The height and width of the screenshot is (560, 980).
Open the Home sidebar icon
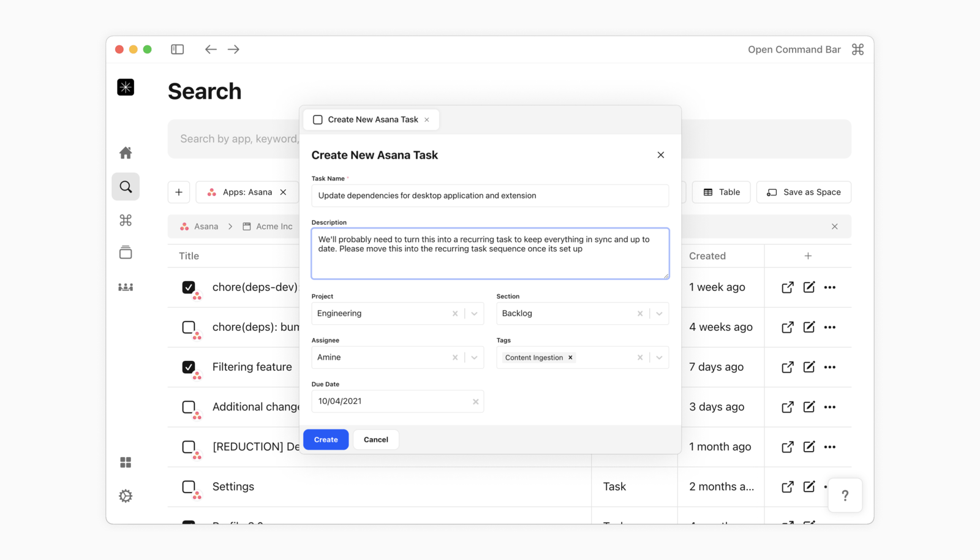point(126,153)
